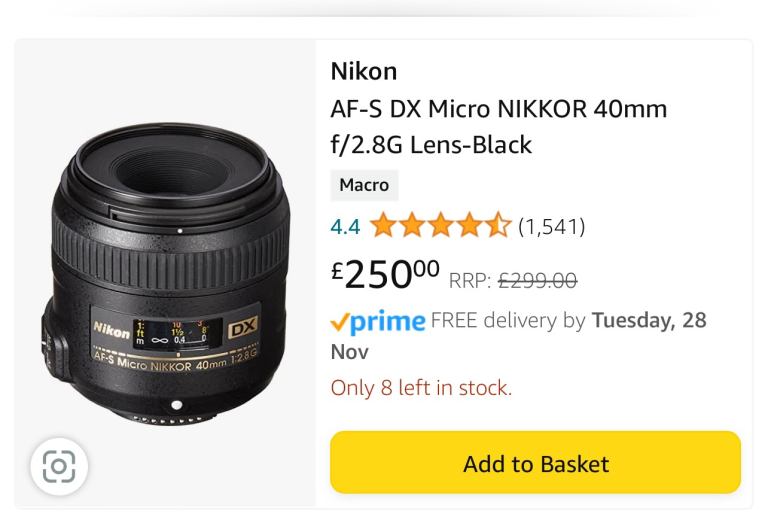Click the Tuesday, 28 Nov delivery date

pyautogui.click(x=649, y=321)
